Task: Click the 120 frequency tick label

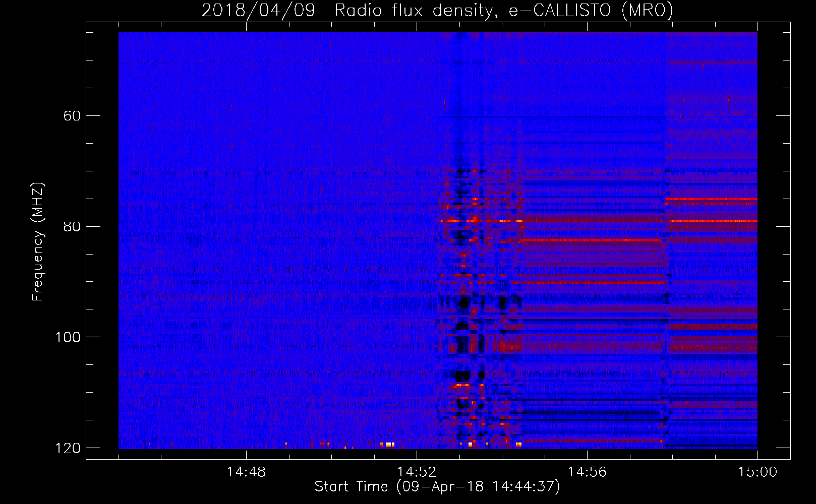Action: [x=68, y=448]
